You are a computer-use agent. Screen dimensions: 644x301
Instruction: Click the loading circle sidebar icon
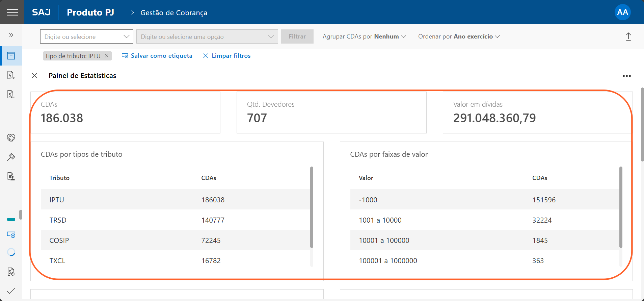pos(11,252)
